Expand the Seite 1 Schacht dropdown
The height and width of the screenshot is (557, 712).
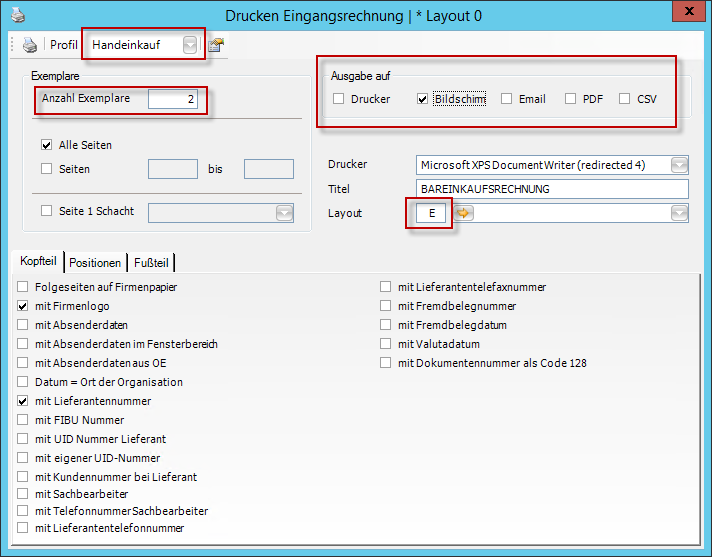[284, 212]
